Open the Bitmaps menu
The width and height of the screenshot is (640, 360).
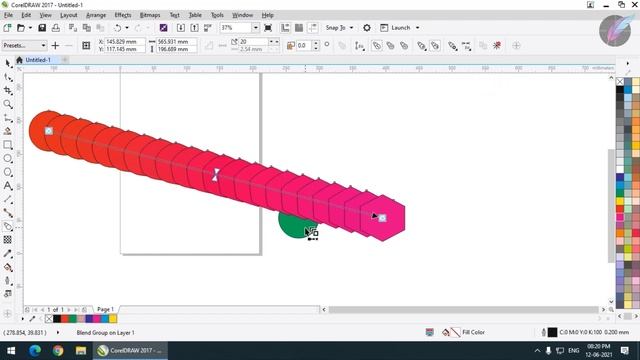point(150,15)
